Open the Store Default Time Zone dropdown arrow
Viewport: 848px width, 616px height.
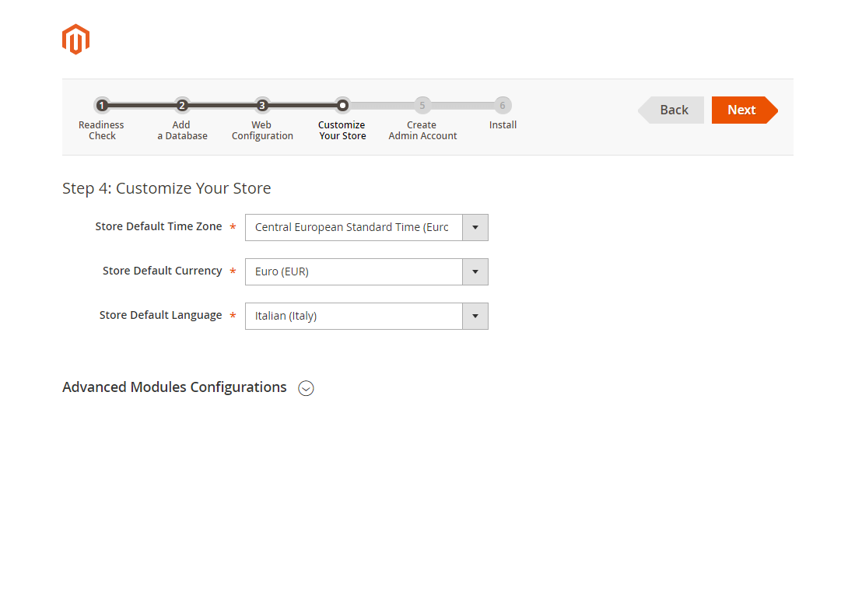475,227
